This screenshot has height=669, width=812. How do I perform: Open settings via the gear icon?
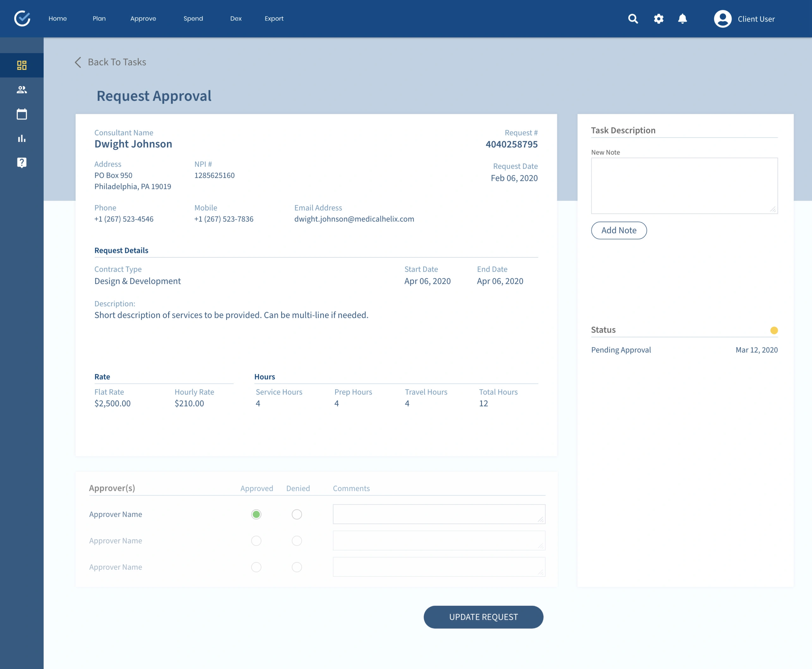pyautogui.click(x=659, y=19)
